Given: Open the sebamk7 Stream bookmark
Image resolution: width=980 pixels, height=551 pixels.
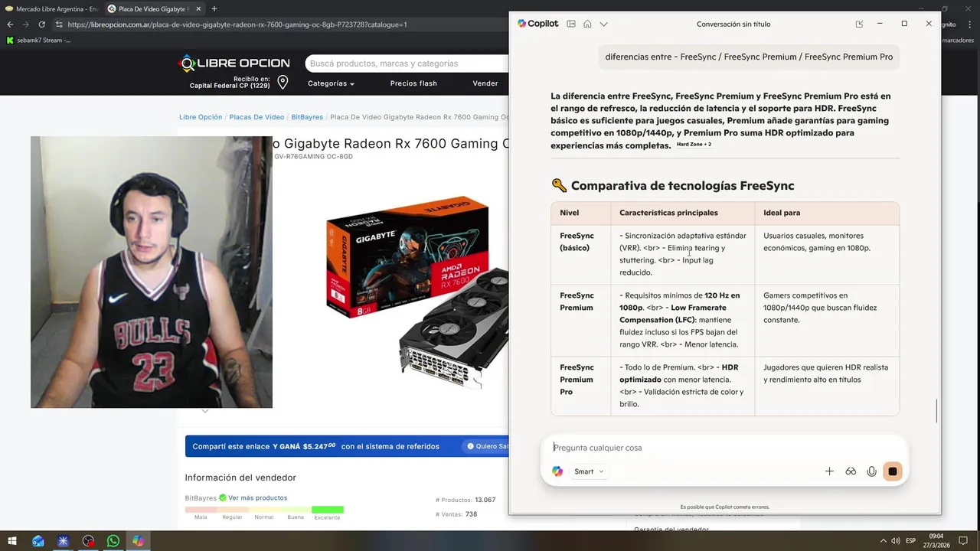Looking at the screenshot, I should (x=38, y=40).
